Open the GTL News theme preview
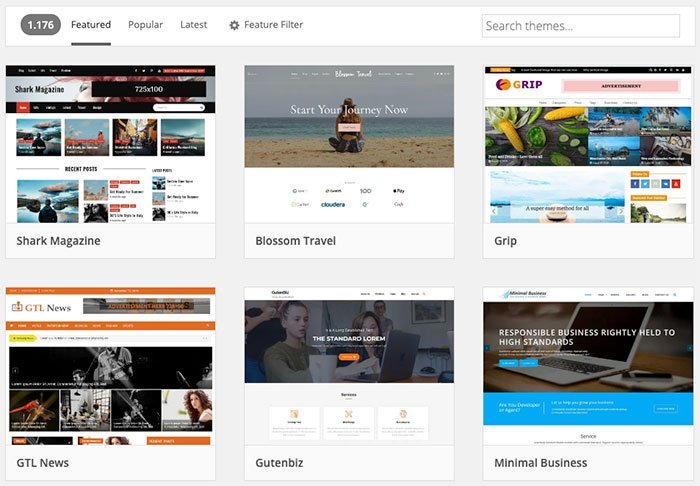Viewport: 700px width, 486px height. (x=110, y=366)
